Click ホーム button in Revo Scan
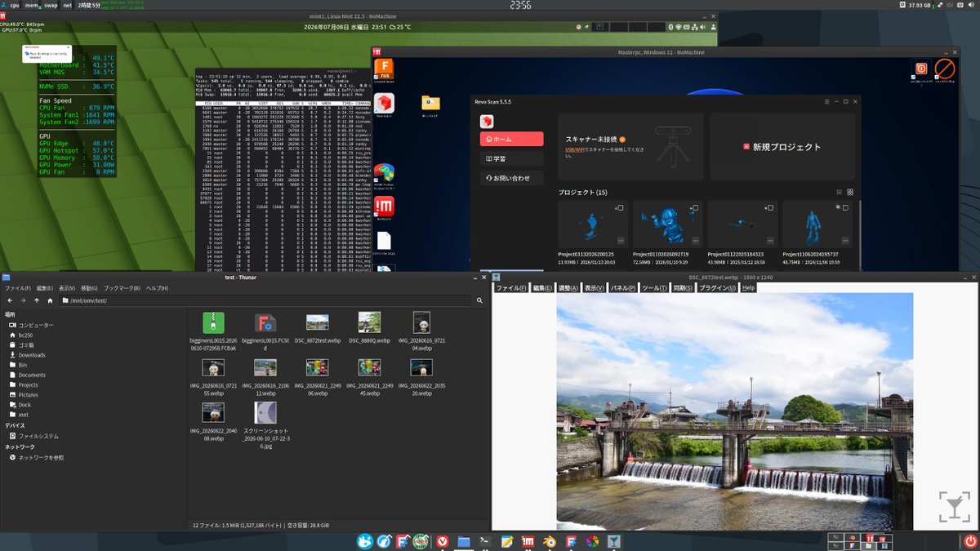Viewport: 980px width, 551px height. pyautogui.click(x=511, y=140)
